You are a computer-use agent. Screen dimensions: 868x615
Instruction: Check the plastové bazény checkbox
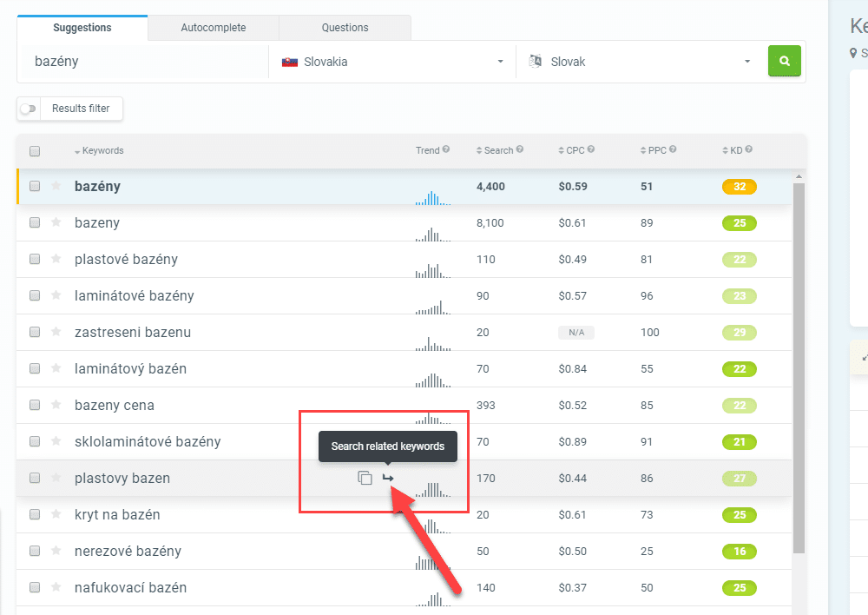click(35, 260)
